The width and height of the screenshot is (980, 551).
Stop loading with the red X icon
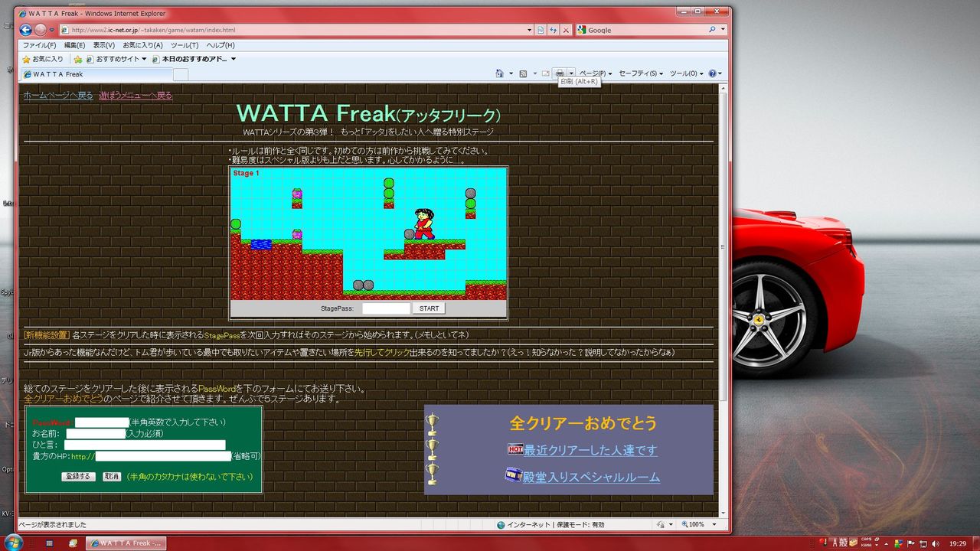point(566,30)
